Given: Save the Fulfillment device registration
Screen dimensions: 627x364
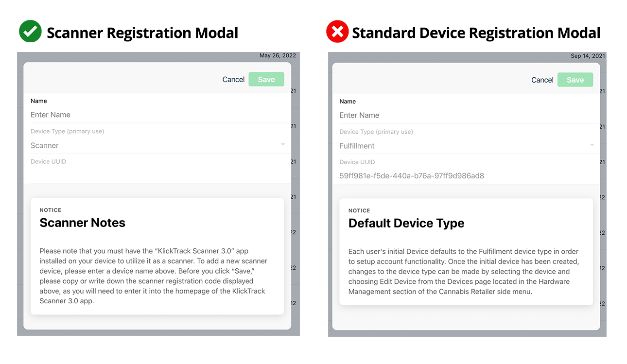Looking at the screenshot, I should pos(575,80).
